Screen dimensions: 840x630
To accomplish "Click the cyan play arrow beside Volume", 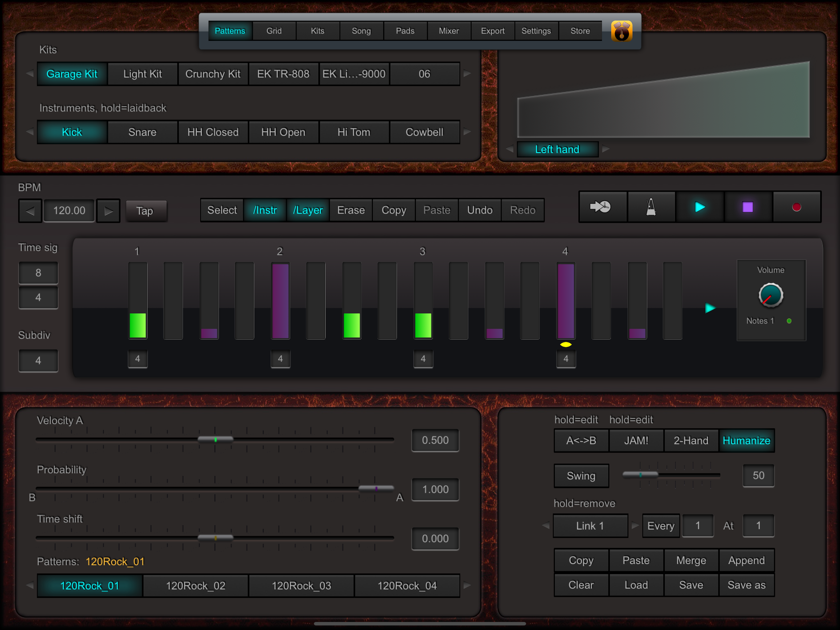I will click(x=710, y=308).
